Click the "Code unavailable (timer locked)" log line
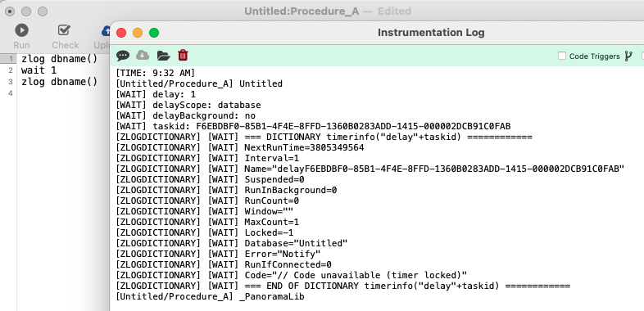Image resolution: width=644 pixels, height=311 pixels. (x=292, y=276)
